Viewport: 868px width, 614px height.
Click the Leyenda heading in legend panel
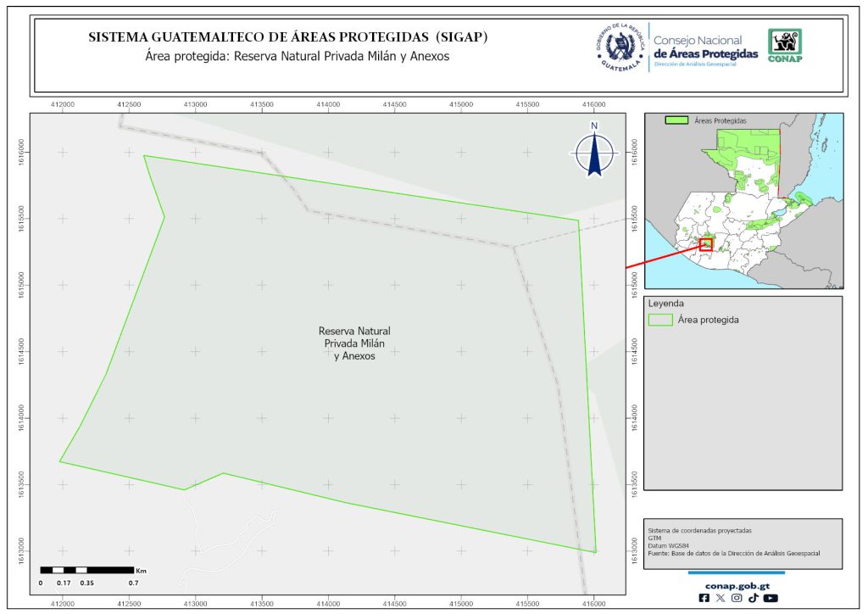pyautogui.click(x=665, y=303)
